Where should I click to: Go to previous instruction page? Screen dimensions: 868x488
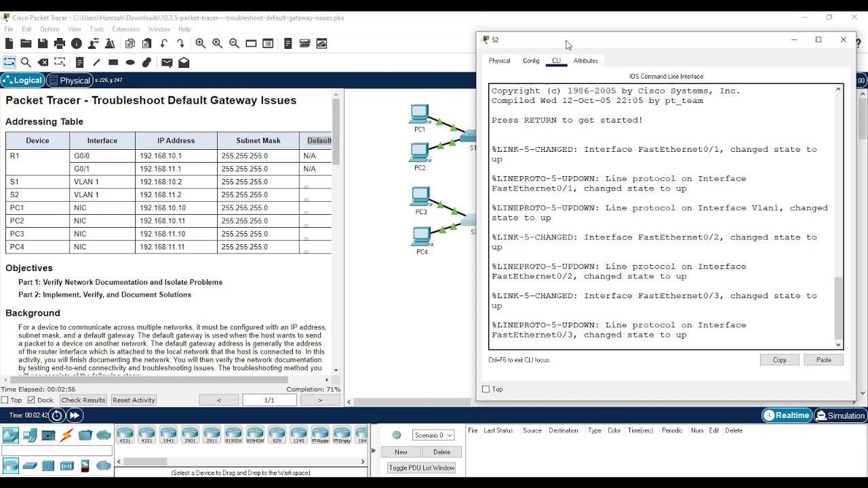click(x=218, y=400)
